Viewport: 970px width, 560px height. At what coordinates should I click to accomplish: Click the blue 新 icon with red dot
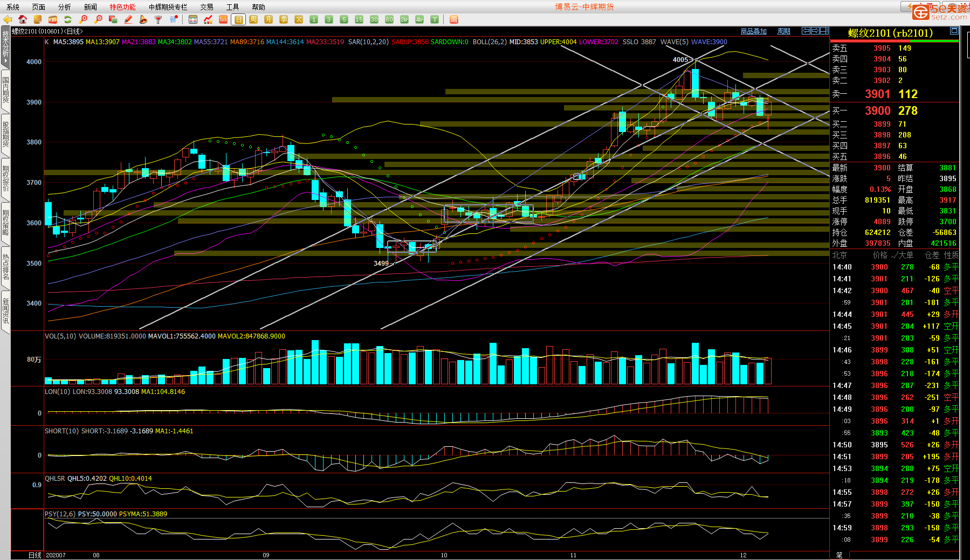coord(174,19)
